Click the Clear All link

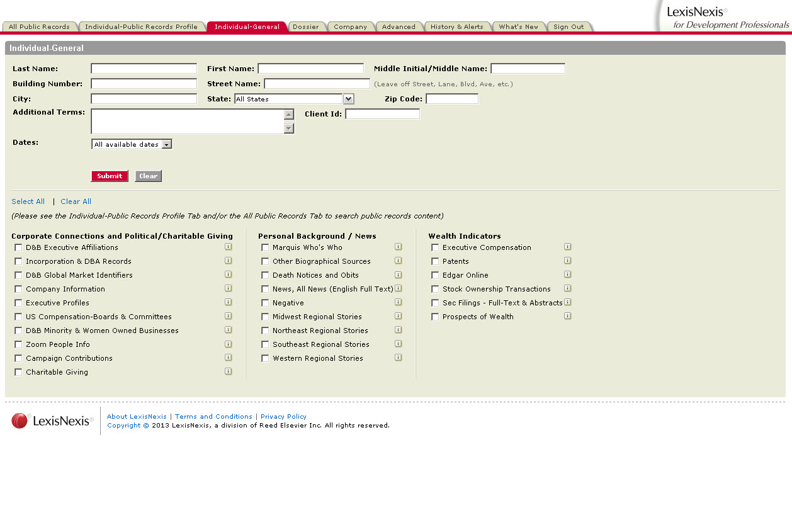pos(76,201)
